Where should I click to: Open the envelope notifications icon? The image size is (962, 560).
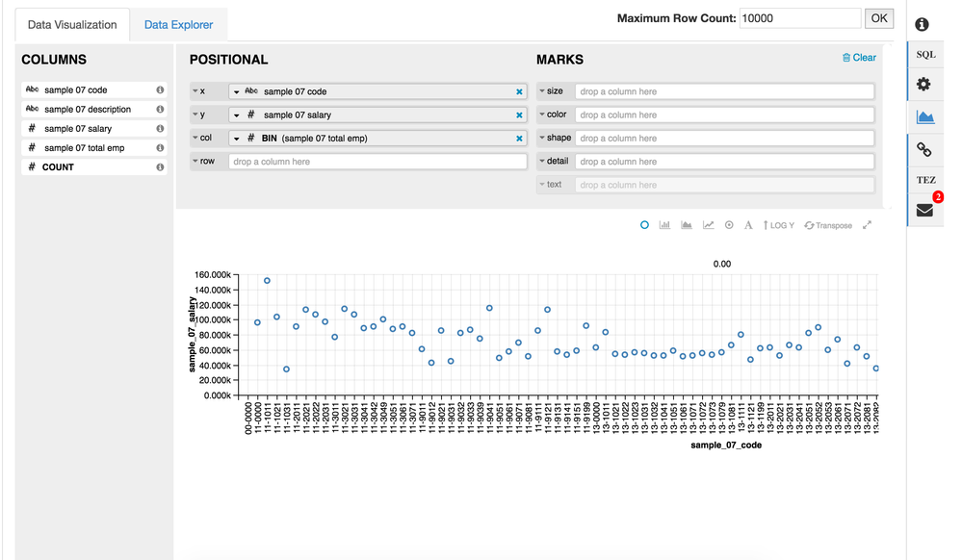coord(924,211)
